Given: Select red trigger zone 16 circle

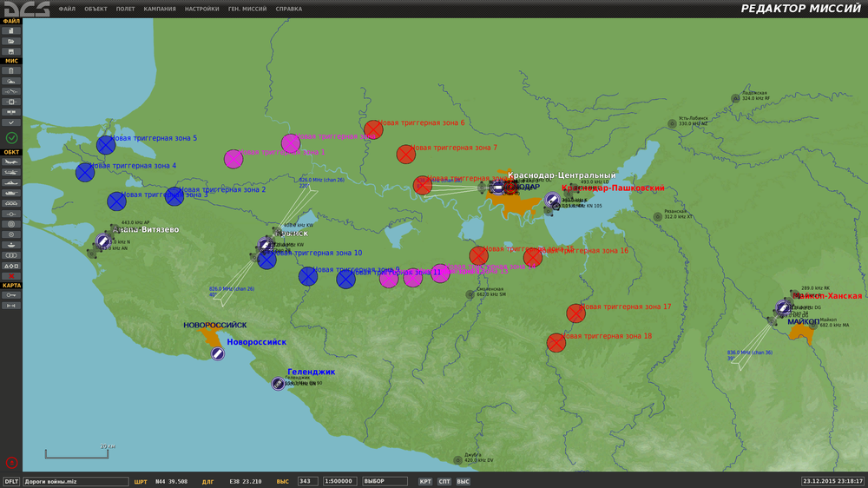Looking at the screenshot, I should [x=533, y=257].
